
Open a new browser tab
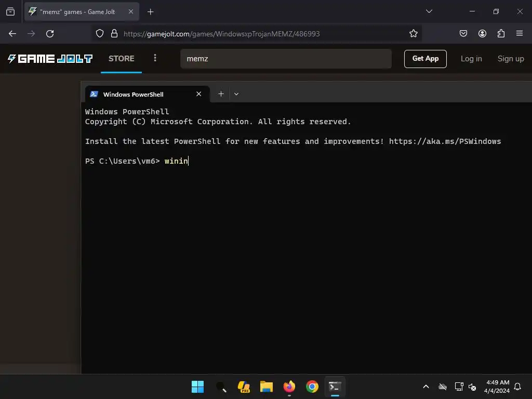(x=150, y=12)
